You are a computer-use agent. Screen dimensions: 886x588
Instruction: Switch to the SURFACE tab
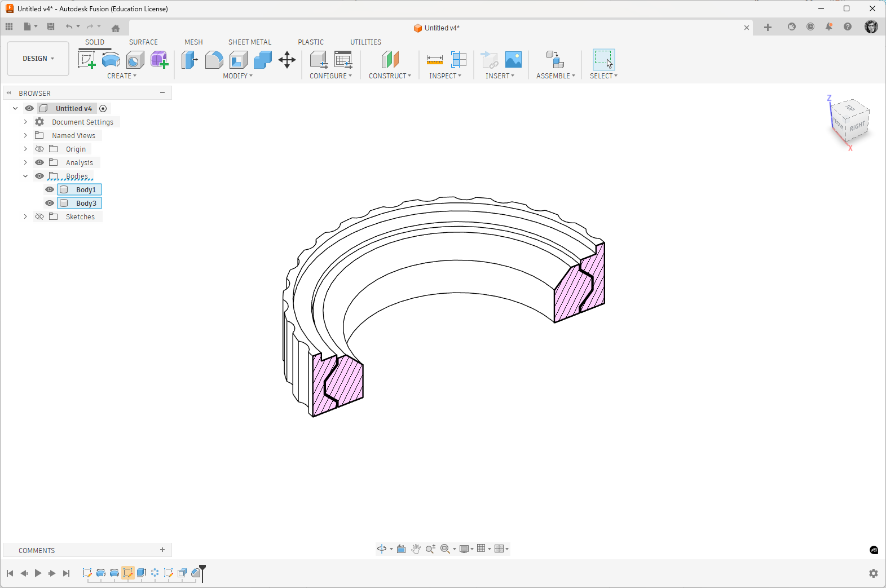[x=143, y=42]
